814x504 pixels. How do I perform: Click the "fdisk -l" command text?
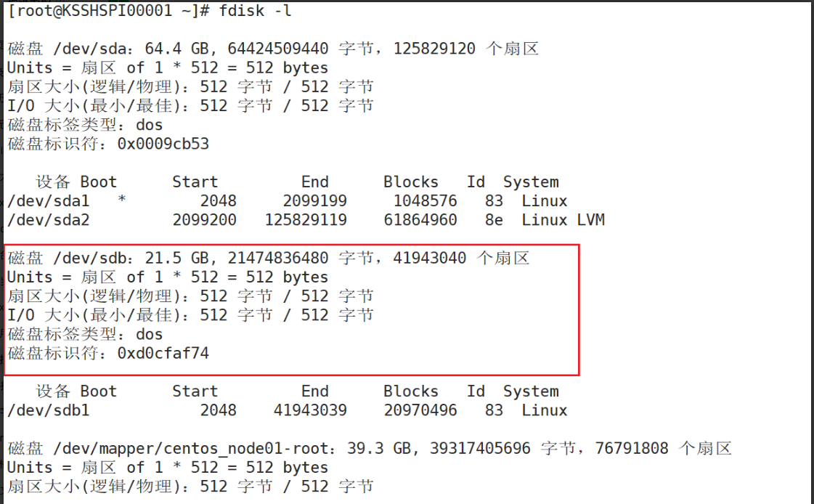click(255, 11)
